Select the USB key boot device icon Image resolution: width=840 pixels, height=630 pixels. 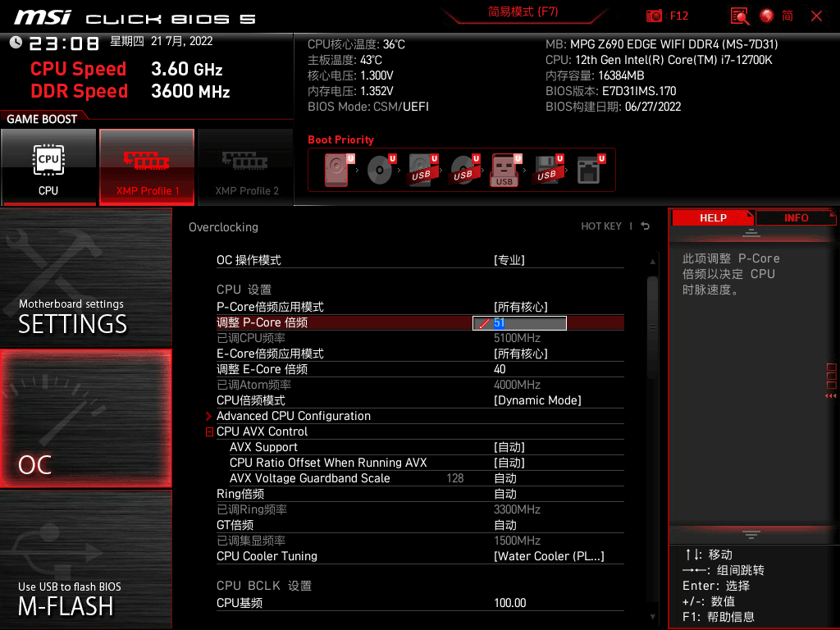click(506, 170)
